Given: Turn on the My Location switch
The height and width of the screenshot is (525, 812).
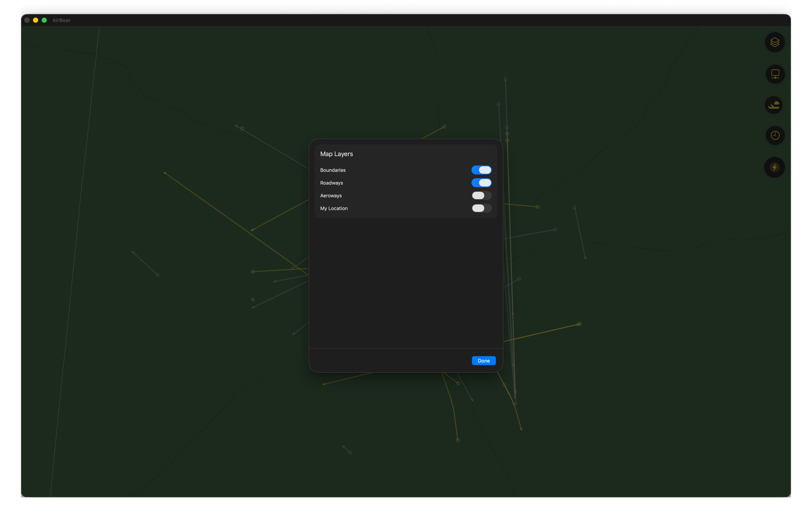Looking at the screenshot, I should [x=481, y=208].
